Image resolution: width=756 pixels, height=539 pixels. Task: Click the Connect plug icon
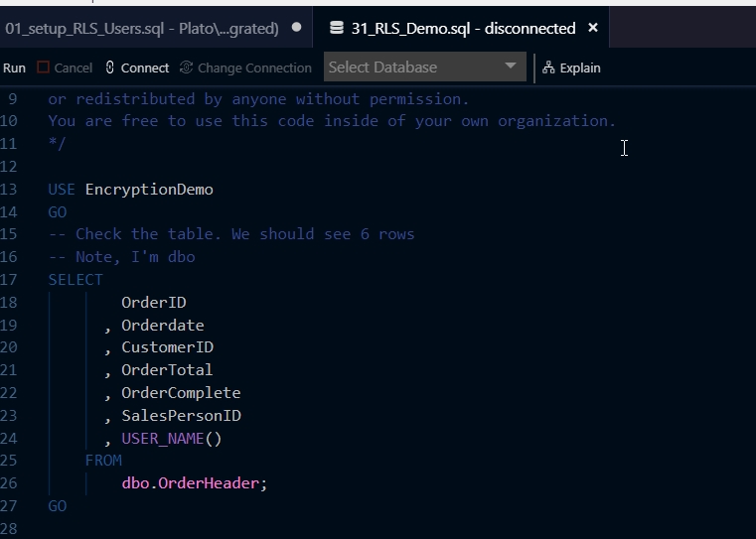point(110,67)
